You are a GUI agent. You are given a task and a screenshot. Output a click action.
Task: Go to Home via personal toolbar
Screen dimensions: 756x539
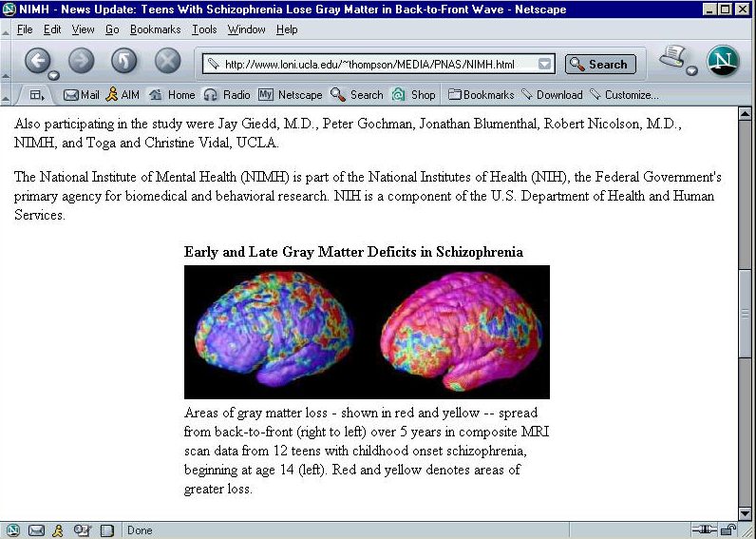[x=172, y=95]
